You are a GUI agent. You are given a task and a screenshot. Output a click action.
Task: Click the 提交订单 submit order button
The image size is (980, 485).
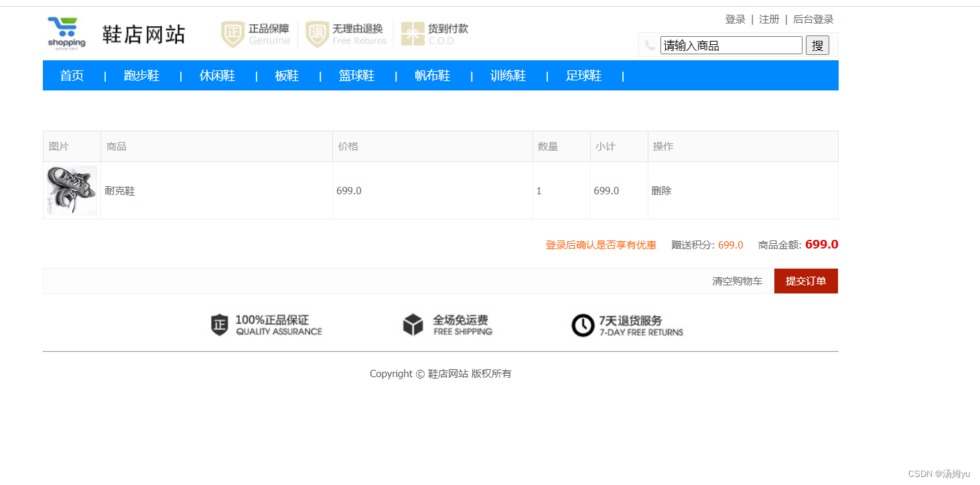tap(806, 281)
